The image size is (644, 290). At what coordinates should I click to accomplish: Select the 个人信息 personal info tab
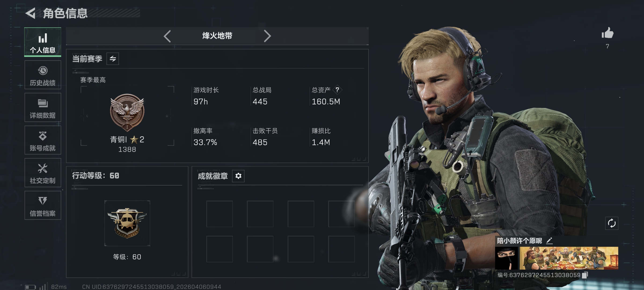(43, 42)
